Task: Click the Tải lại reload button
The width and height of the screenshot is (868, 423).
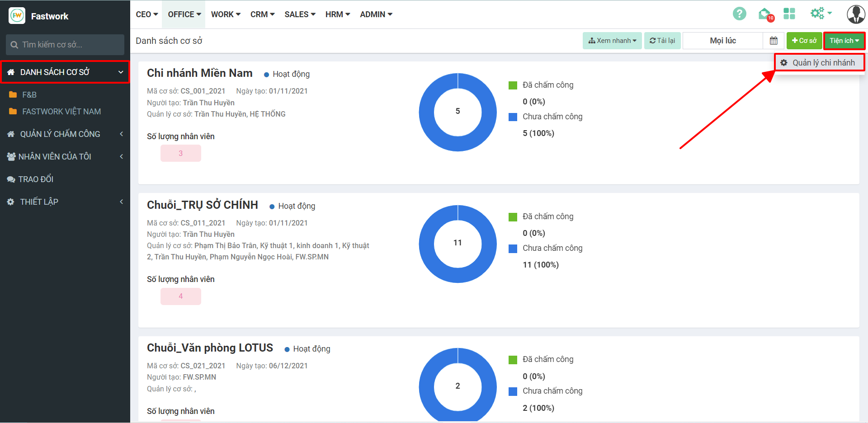Action: coord(662,41)
